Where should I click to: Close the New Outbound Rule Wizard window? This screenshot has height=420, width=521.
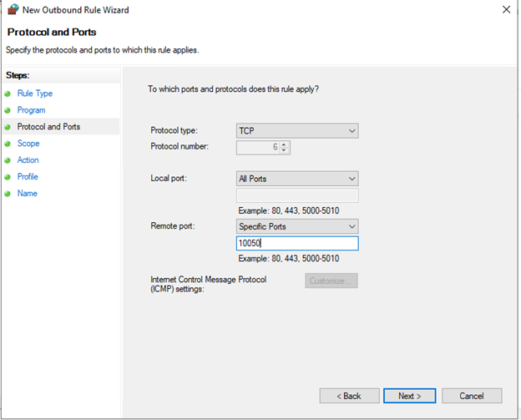pos(506,9)
